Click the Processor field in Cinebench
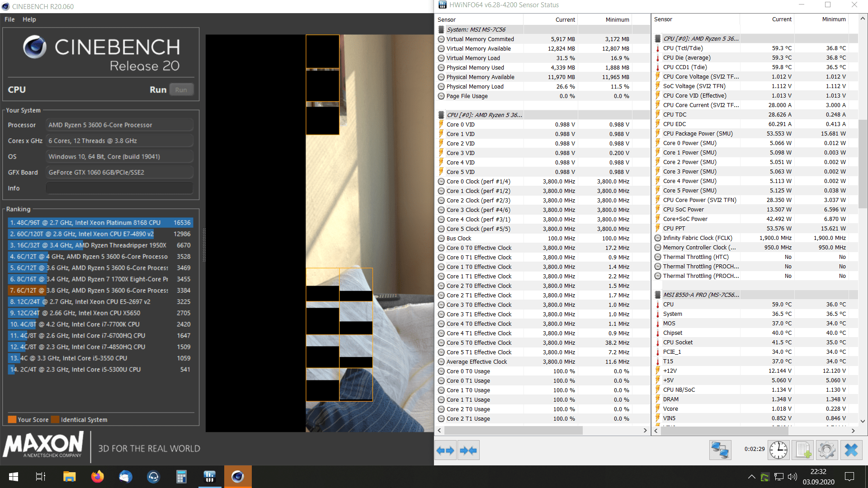This screenshot has width=868, height=488. pyautogui.click(x=120, y=125)
